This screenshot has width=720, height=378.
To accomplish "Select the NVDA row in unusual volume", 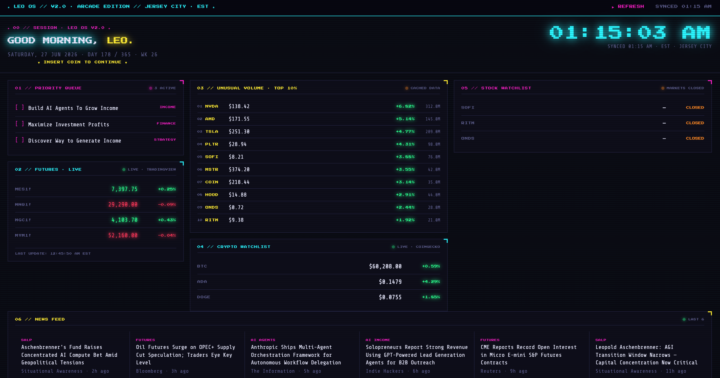I will pos(319,106).
